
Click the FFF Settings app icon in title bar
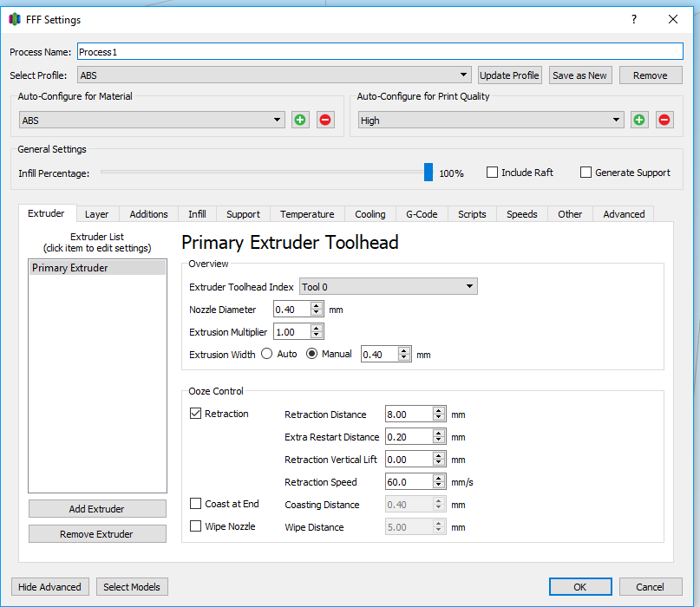[15, 19]
